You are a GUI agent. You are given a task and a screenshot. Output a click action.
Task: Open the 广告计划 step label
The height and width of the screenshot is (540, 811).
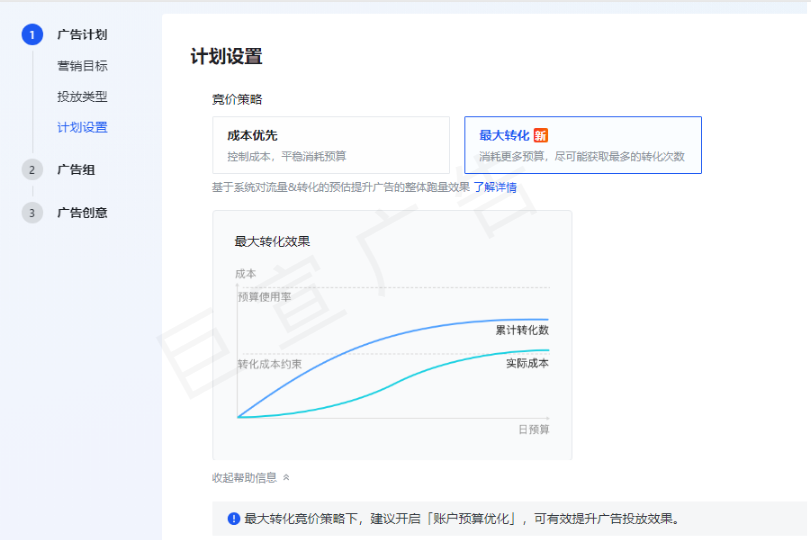[82, 35]
